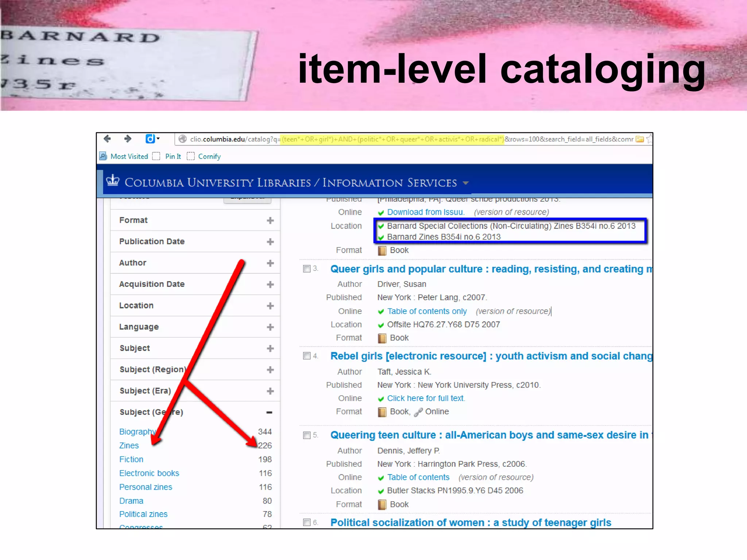Open the search engine dropdown arrow
This screenshot has height=560, width=747.
tap(158, 139)
